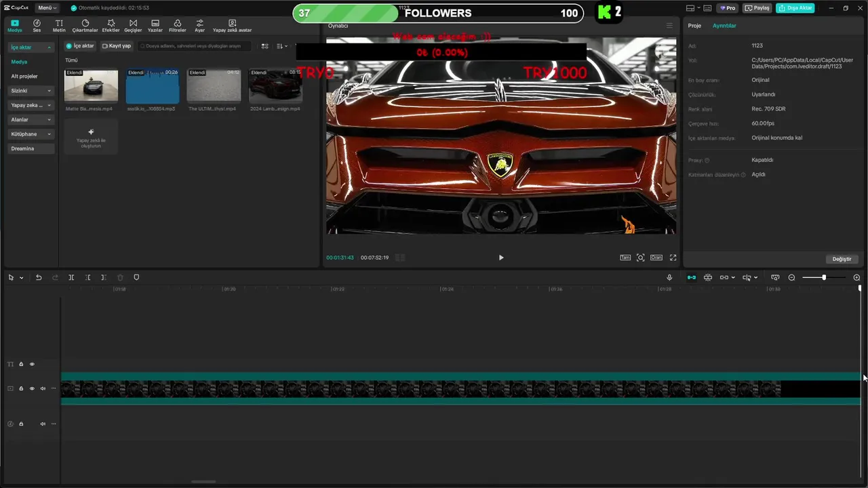Screen dimensions: 868x488
Task: Select Alt projeler in the sidebar
Action: (x=24, y=76)
